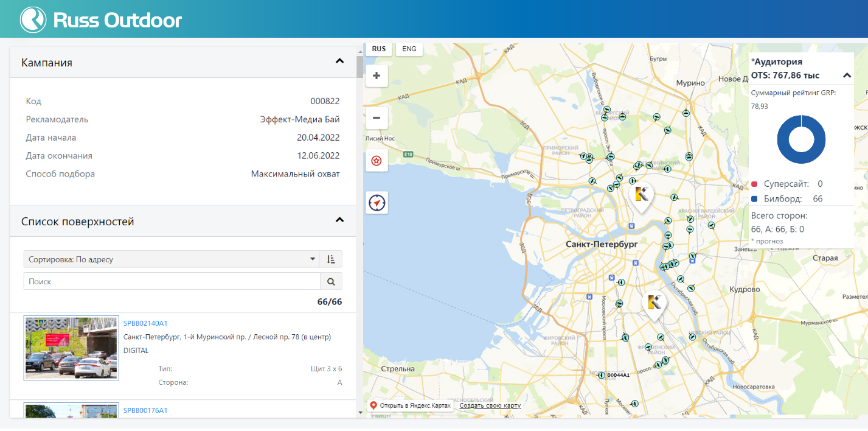Click the DIGITAL label of first surface
This screenshot has height=431, width=868.
click(136, 351)
